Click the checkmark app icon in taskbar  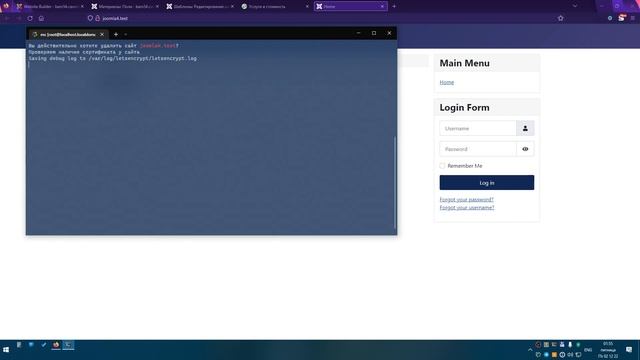point(44,345)
